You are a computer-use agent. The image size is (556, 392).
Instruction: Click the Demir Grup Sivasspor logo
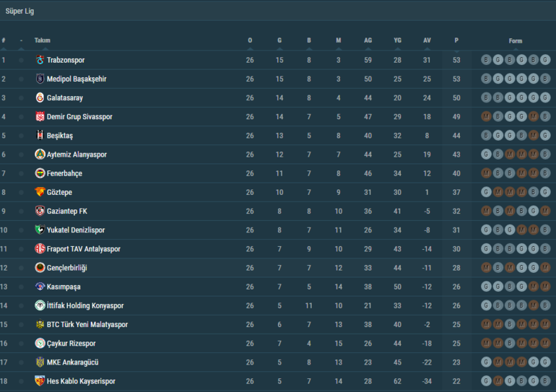click(40, 117)
